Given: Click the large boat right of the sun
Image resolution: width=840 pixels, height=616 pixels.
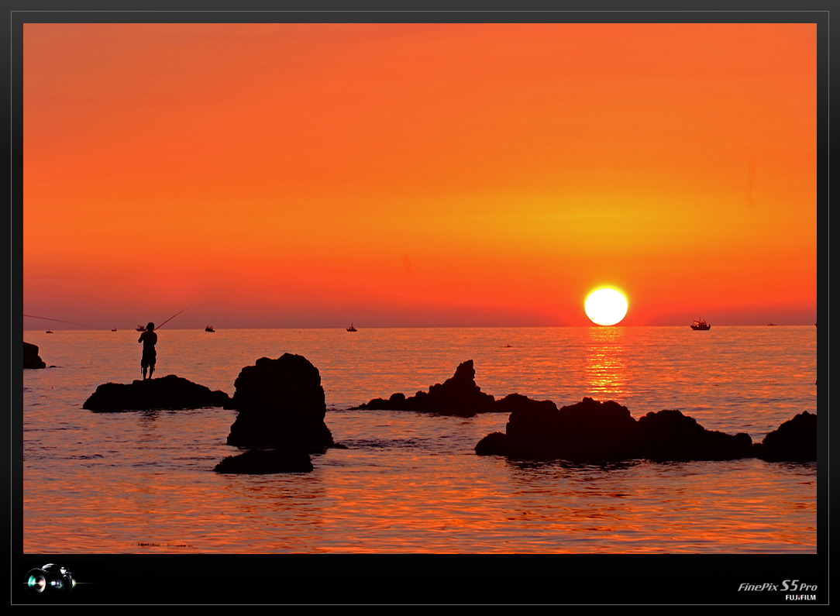Looking at the screenshot, I should 700,325.
